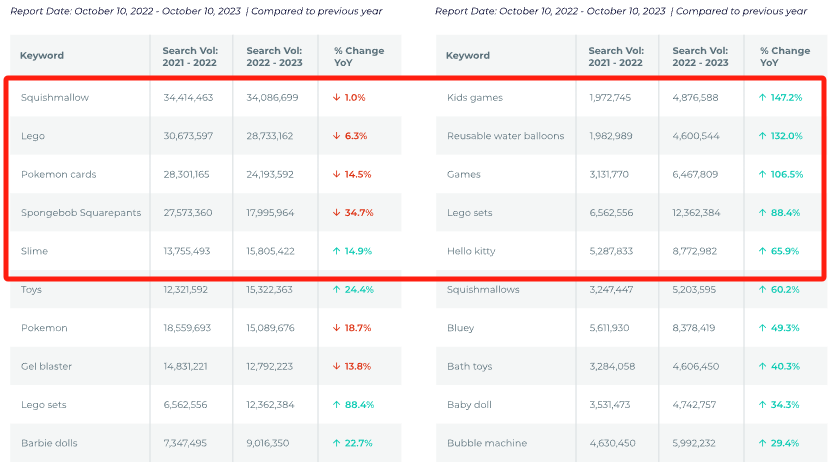Select the 'Bubble machine' keyword cell
The image size is (828, 474).
click(x=487, y=443)
